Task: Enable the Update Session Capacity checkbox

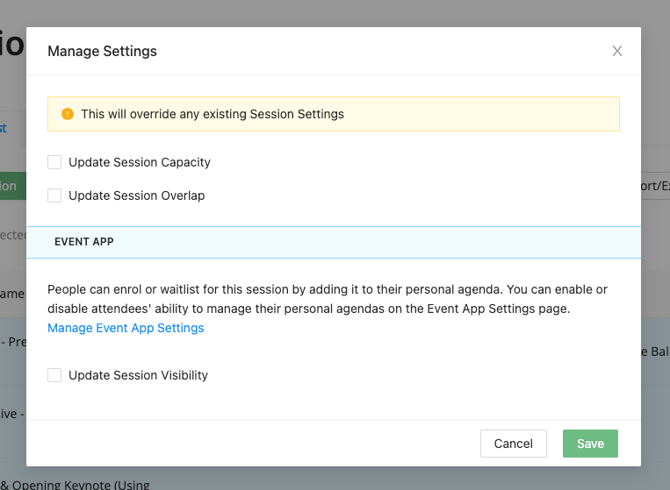Action: pyautogui.click(x=55, y=162)
